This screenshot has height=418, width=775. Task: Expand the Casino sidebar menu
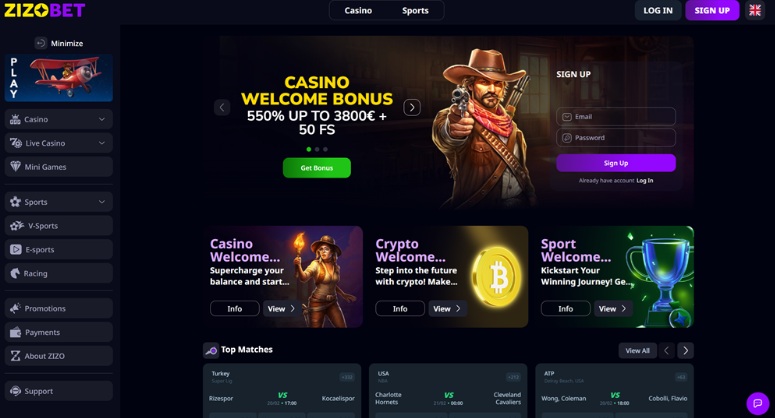point(102,119)
